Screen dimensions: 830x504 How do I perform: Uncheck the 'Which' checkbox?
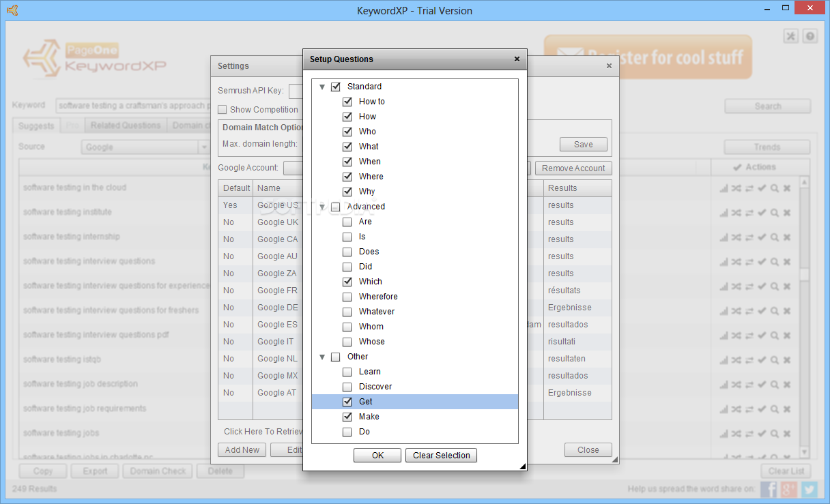(347, 282)
